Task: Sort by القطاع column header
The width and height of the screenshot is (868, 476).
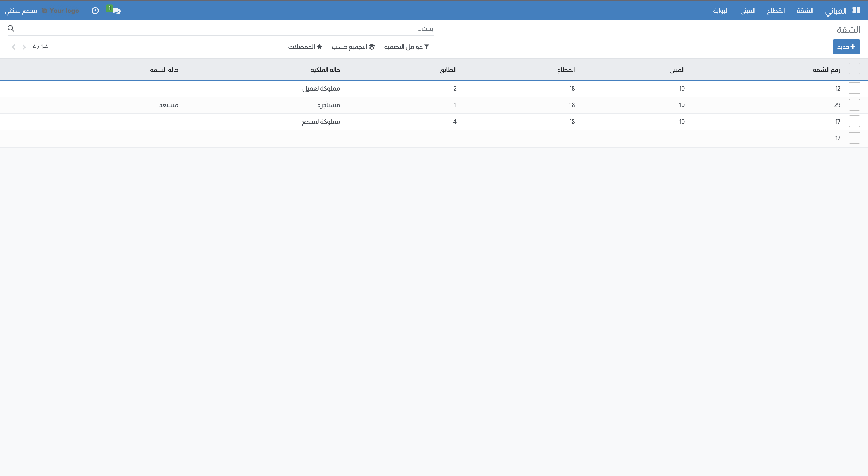Action: [x=566, y=70]
